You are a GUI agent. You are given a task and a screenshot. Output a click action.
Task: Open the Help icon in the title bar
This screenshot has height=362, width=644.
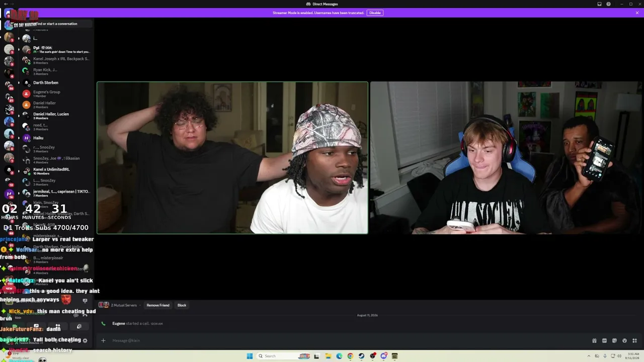coord(609,4)
